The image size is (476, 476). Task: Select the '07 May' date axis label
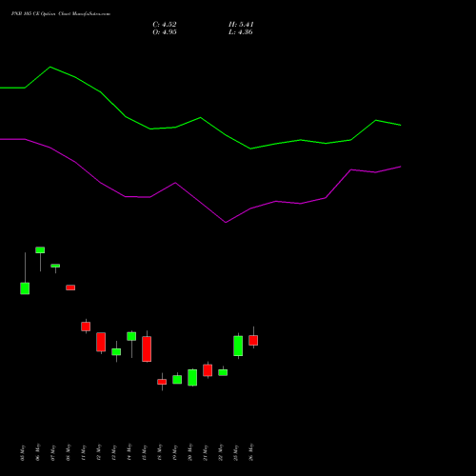point(53,452)
